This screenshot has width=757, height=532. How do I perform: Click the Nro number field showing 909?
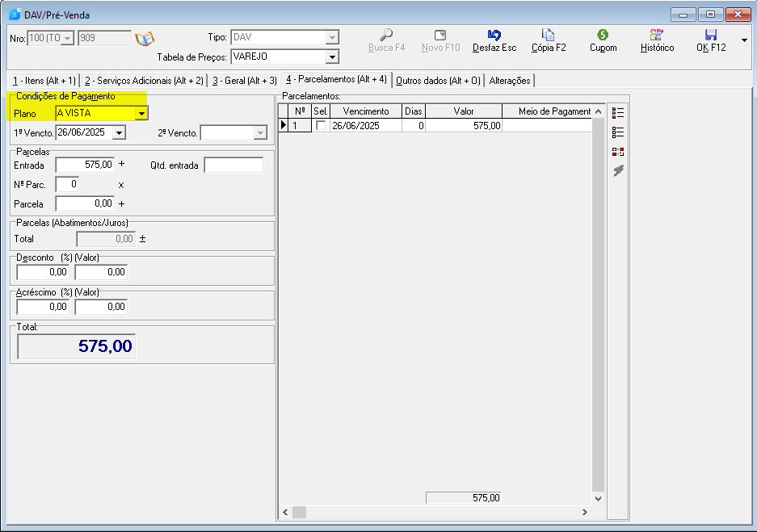(x=104, y=38)
